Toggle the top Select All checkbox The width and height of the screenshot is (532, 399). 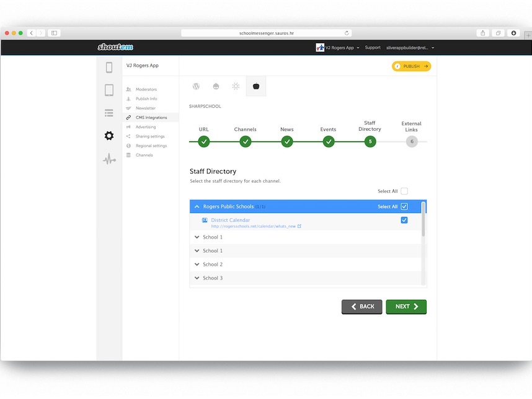pos(404,191)
